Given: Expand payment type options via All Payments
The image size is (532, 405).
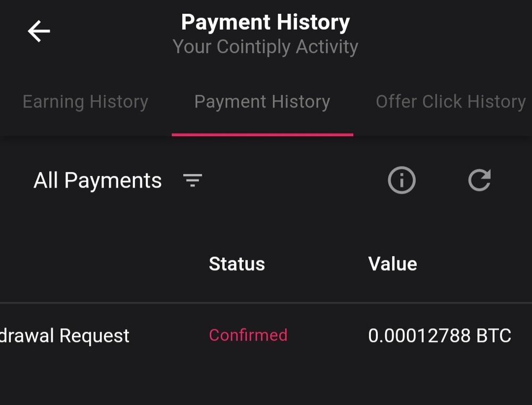Looking at the screenshot, I should [97, 180].
